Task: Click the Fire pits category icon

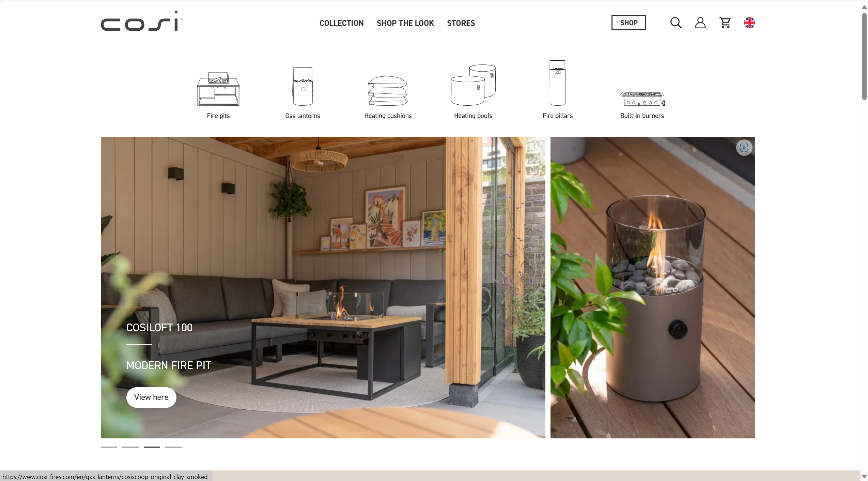Action: pos(218,89)
